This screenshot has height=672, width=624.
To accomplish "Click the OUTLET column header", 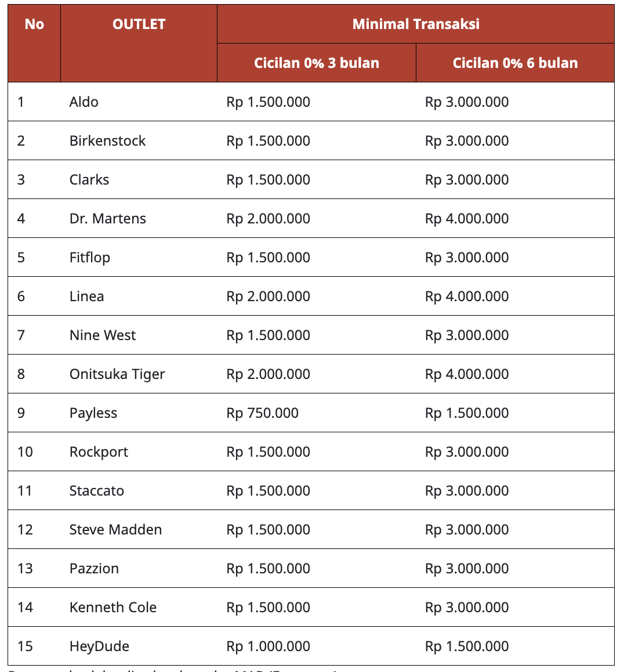I will point(139,24).
